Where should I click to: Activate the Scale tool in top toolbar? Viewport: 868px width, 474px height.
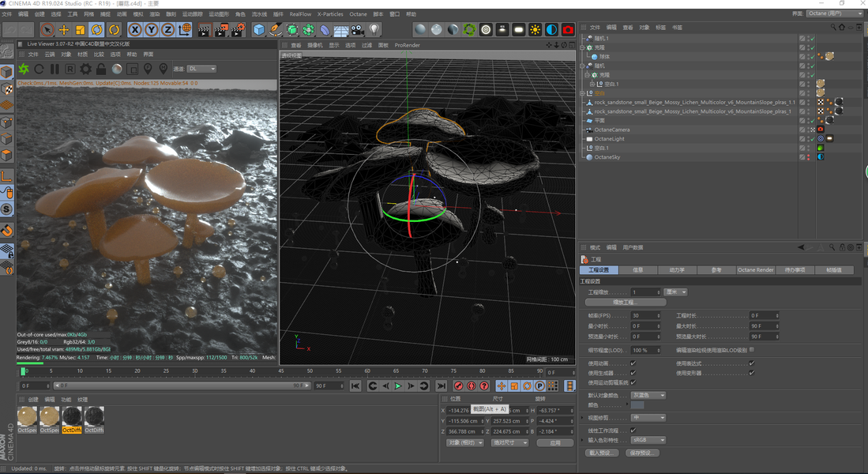tap(81, 29)
